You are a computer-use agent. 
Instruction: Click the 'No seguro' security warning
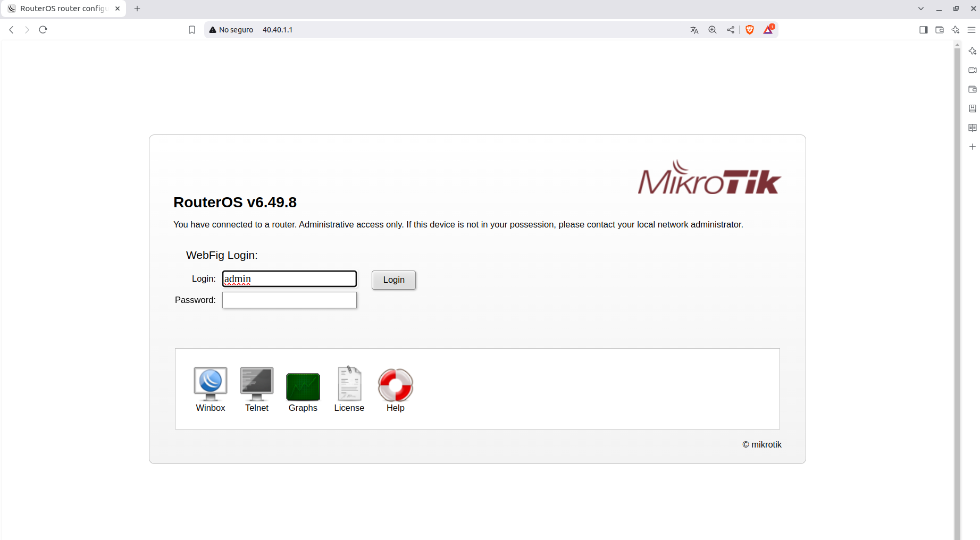click(x=231, y=30)
